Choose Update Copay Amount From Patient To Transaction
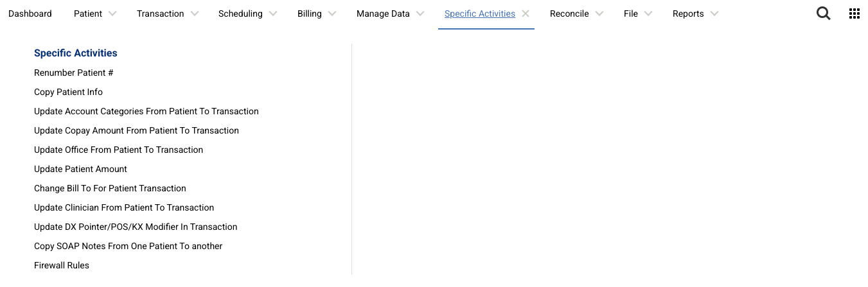The width and height of the screenshot is (868, 287). pyautogui.click(x=136, y=130)
